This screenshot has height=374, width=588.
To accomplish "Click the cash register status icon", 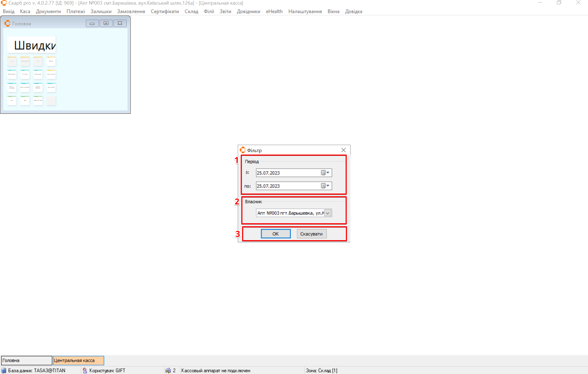I will click(x=168, y=370).
